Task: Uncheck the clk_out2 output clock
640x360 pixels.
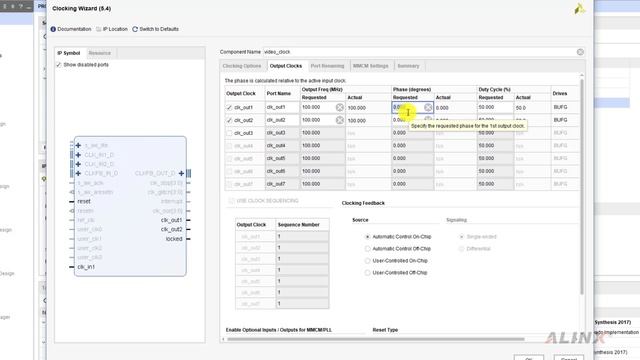Action: tap(229, 120)
